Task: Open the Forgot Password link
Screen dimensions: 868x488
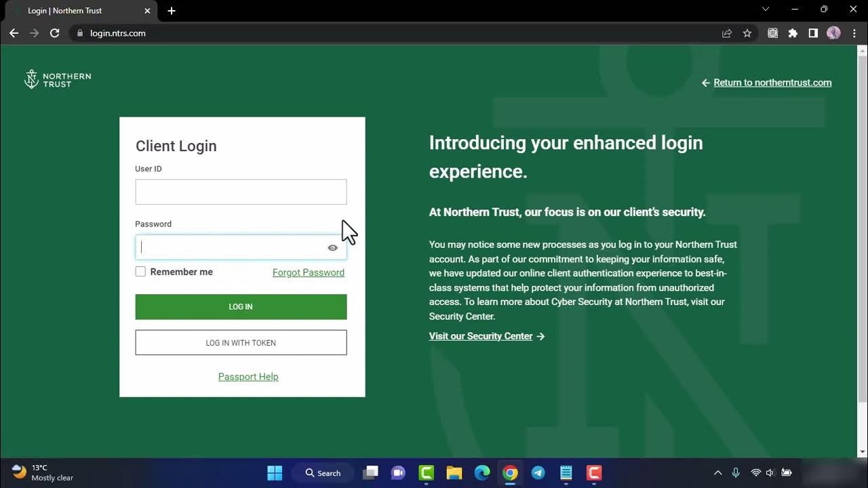Action: tap(309, 272)
